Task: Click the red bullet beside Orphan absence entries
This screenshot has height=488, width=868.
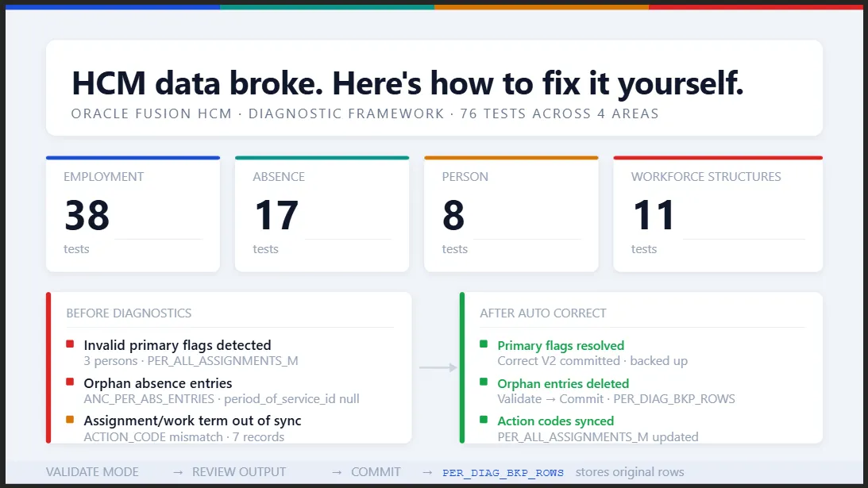Action: click(x=70, y=382)
